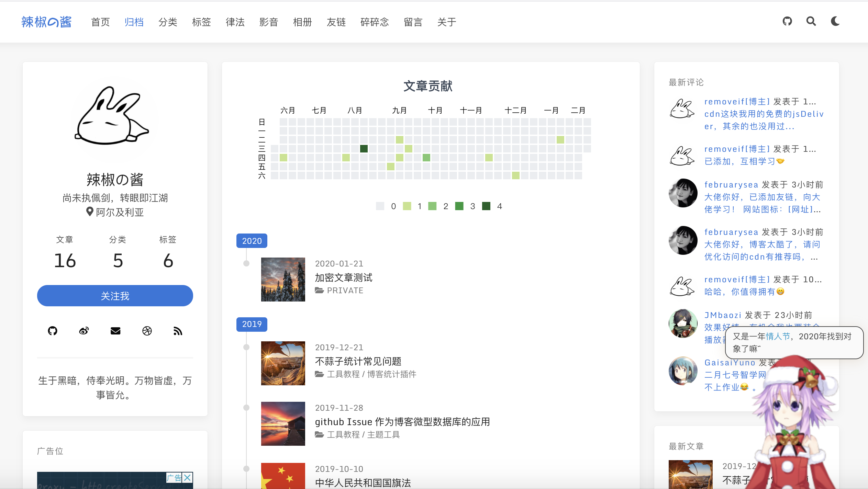
Task: Click the 2019 year timeline tag
Action: pyautogui.click(x=252, y=324)
